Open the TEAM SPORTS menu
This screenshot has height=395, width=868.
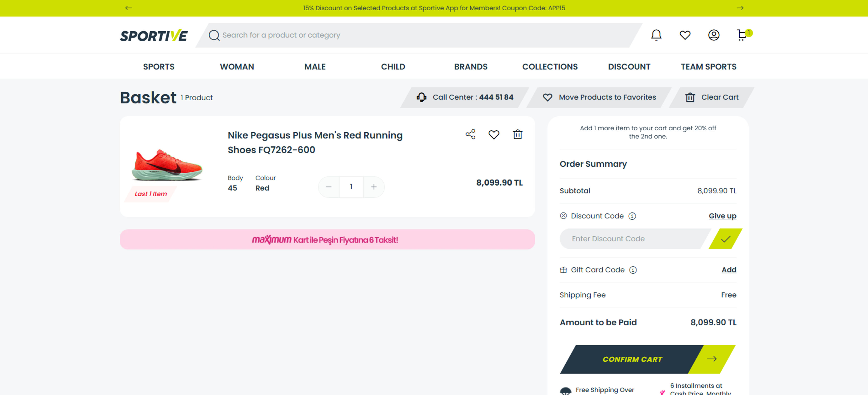(x=708, y=67)
